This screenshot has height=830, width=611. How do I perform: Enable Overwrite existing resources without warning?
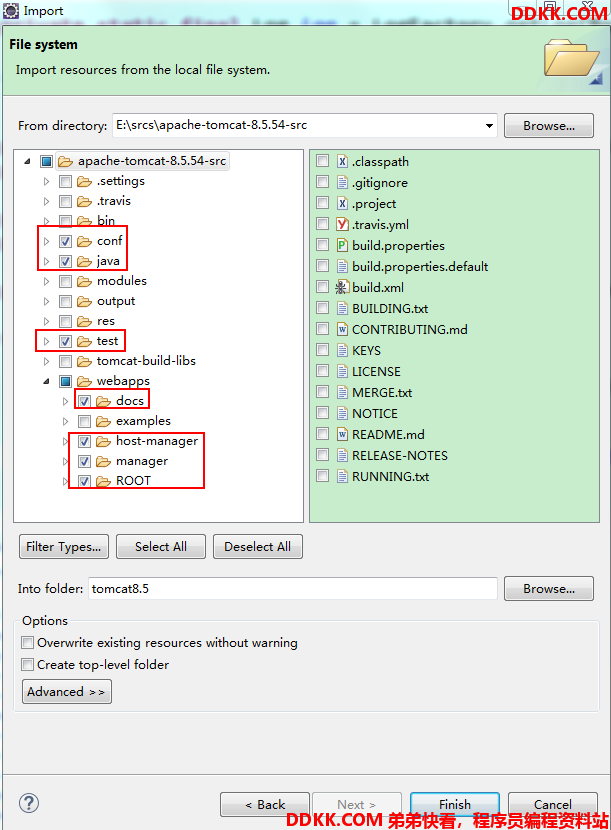28,643
